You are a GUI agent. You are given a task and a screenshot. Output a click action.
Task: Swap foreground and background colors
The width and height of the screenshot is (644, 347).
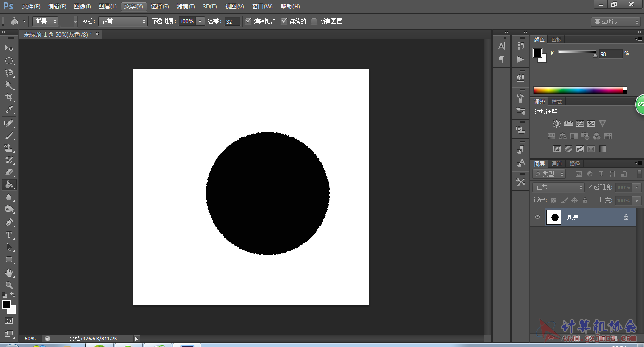(x=13, y=295)
